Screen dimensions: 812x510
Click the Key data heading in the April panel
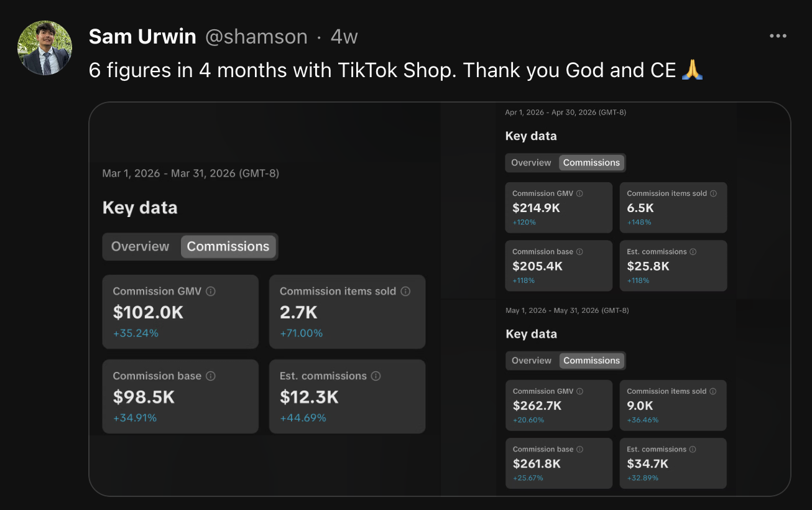[x=531, y=136]
